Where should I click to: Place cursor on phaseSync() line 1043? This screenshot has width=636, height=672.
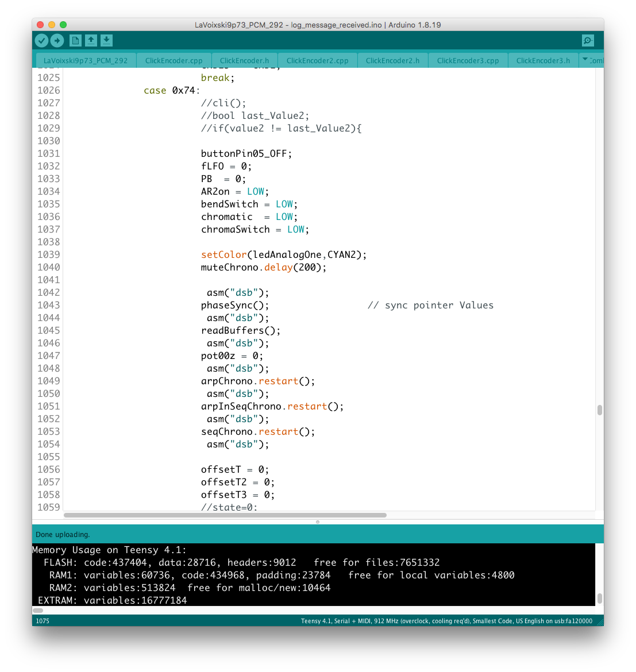coord(235,305)
